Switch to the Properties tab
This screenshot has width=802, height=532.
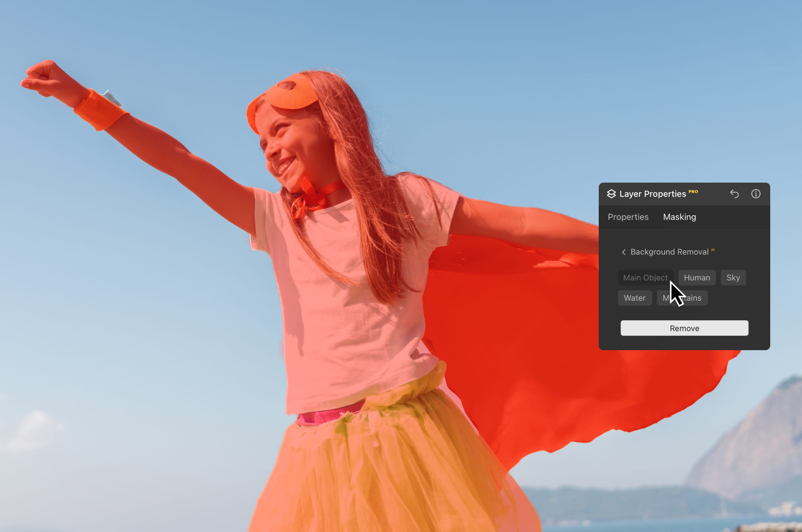coord(628,217)
